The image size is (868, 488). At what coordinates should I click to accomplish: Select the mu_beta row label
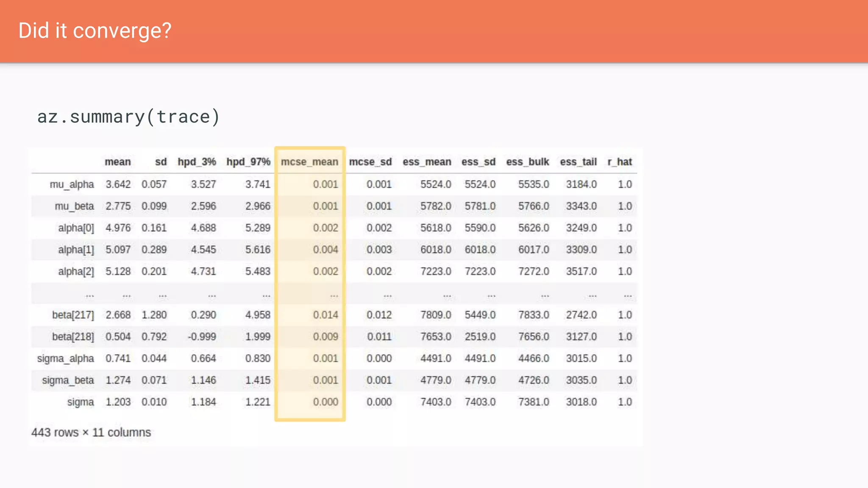[74, 206]
